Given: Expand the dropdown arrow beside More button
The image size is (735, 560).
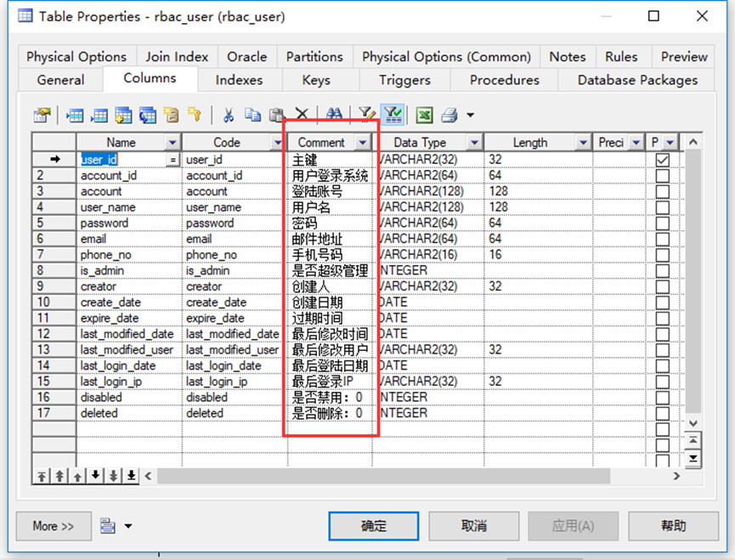Looking at the screenshot, I should point(128,526).
